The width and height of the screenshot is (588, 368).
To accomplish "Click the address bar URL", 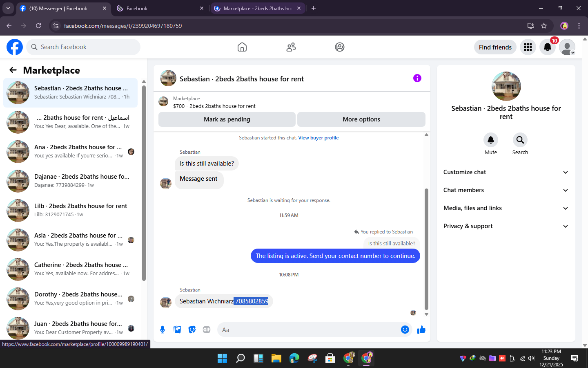I will 123,26.
